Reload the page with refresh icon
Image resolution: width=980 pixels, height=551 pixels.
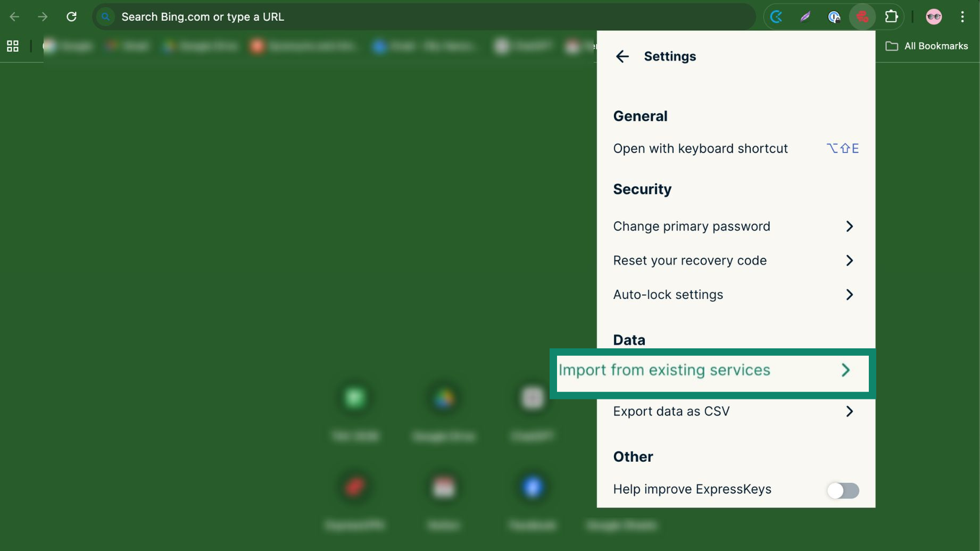(x=71, y=17)
